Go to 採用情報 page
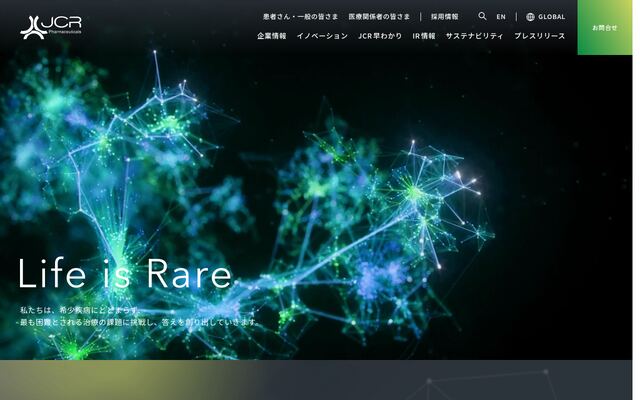Viewport: 640px width, 400px height. [x=444, y=17]
